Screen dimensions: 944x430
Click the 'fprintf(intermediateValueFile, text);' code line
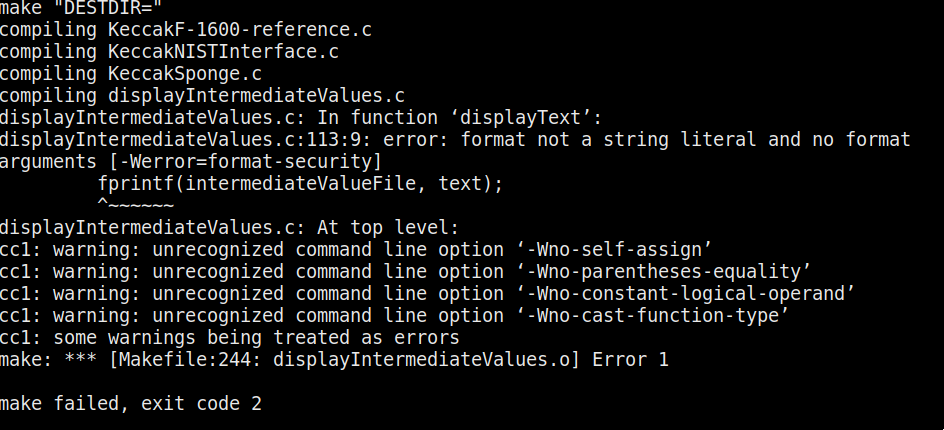click(x=300, y=184)
